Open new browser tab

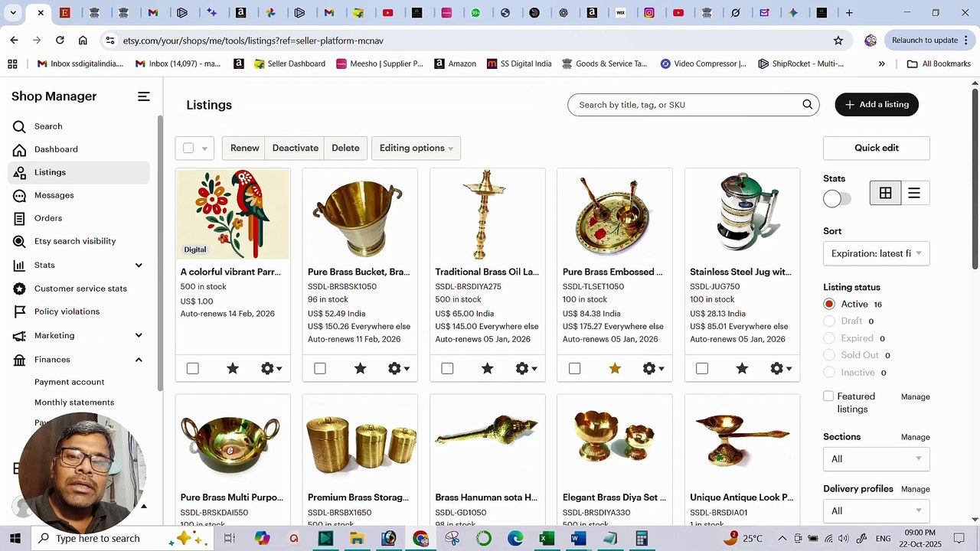[x=849, y=12]
